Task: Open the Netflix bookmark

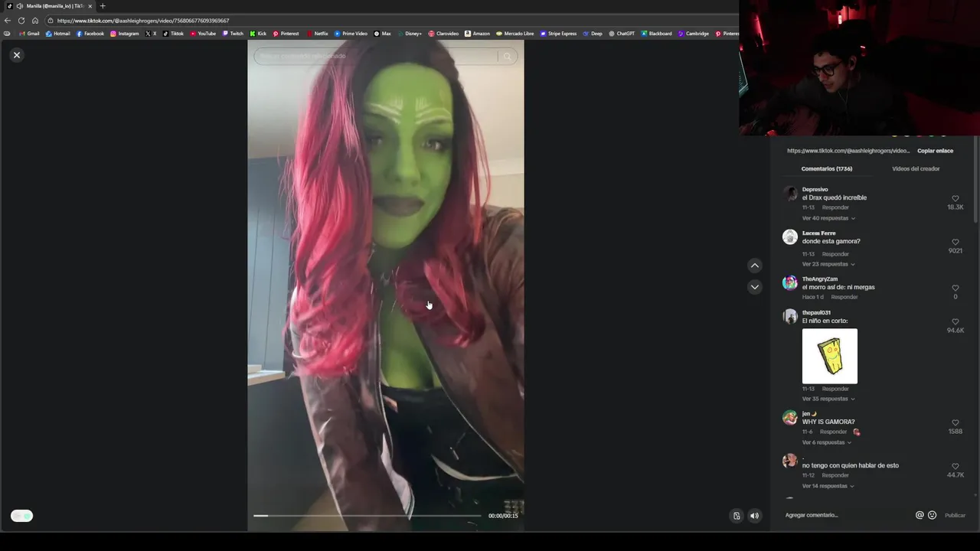Action: [317, 34]
